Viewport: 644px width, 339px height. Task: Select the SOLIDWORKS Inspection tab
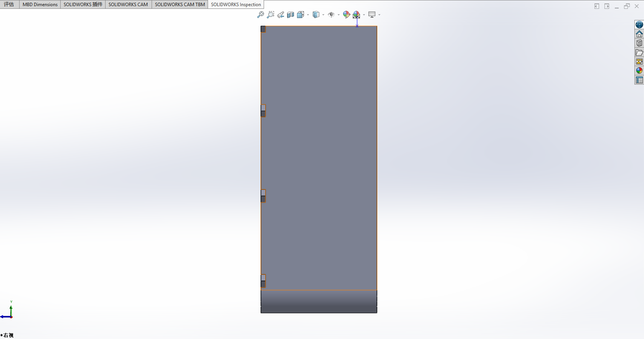click(236, 5)
